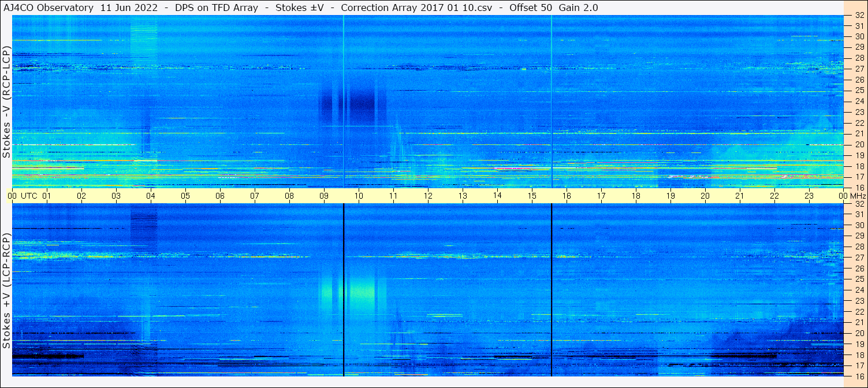Image resolution: width=868 pixels, height=388 pixels.
Task: Click '24' on upper panel frequency scale
Action: pyautogui.click(x=859, y=101)
